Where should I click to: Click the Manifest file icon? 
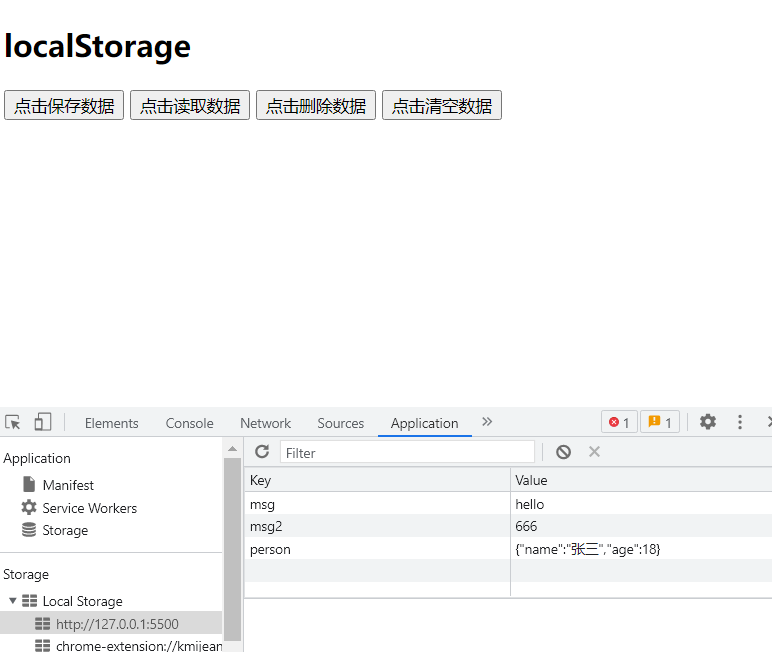pos(29,485)
